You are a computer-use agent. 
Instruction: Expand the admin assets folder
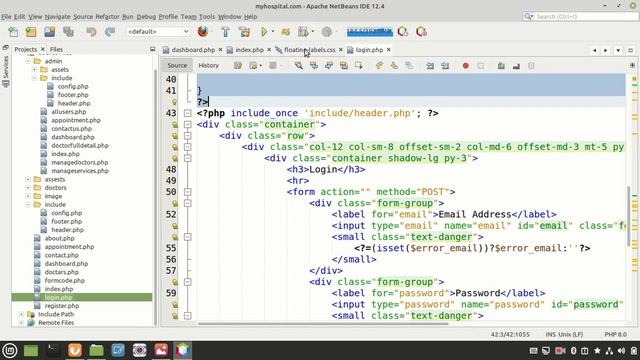tap(34, 69)
